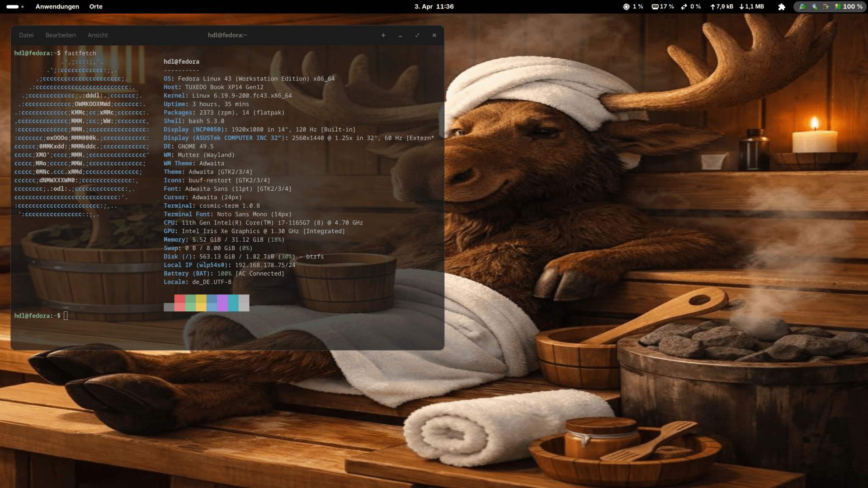868x488 pixels.
Task: Click the red color block in fastfetch
Action: pos(179,299)
